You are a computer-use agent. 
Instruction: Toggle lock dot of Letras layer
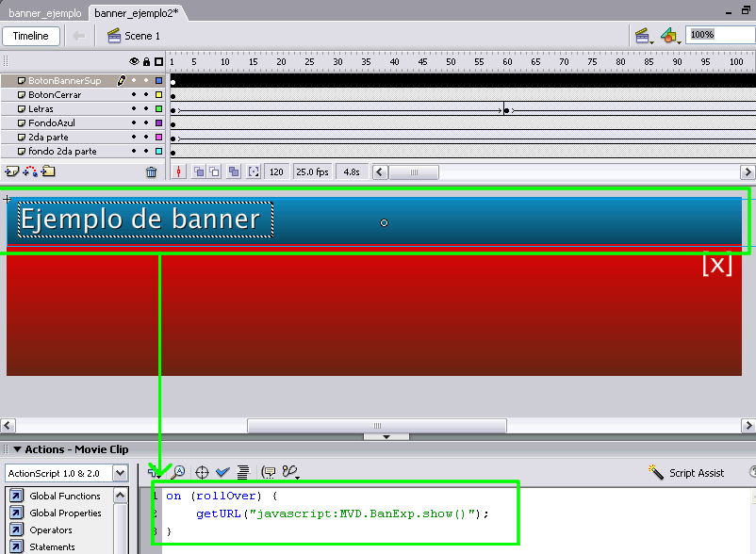pos(146,109)
